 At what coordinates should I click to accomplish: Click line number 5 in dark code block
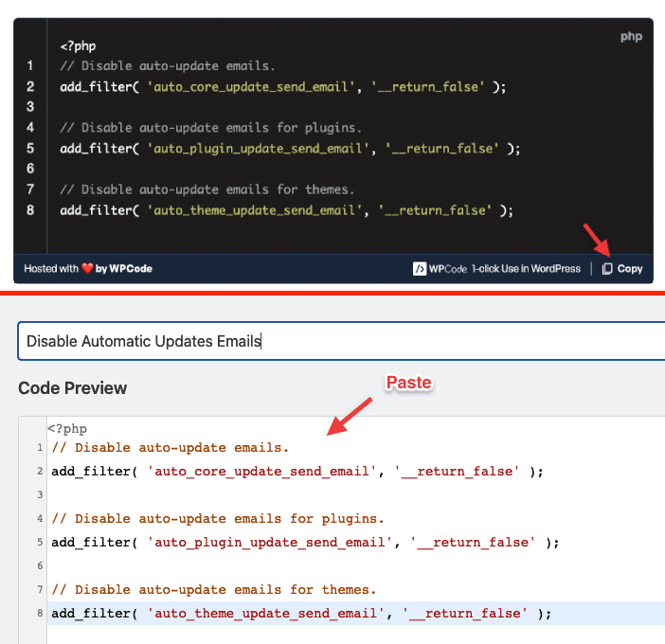point(30,149)
